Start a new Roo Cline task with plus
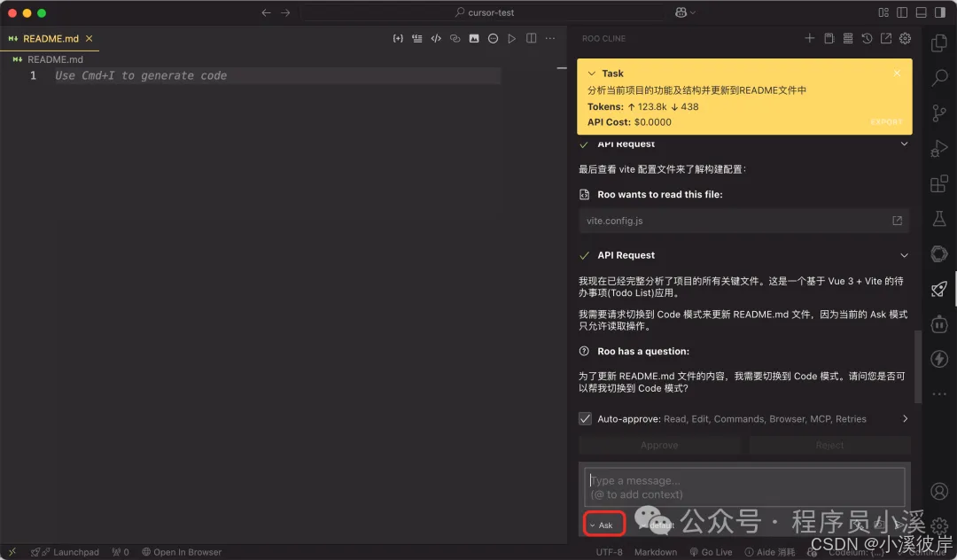The width and height of the screenshot is (957, 560). tap(809, 38)
